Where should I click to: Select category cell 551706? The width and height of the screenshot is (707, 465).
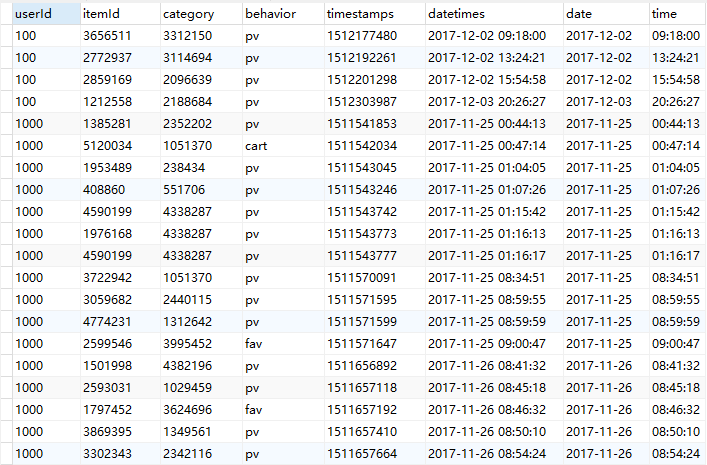[x=201, y=190]
